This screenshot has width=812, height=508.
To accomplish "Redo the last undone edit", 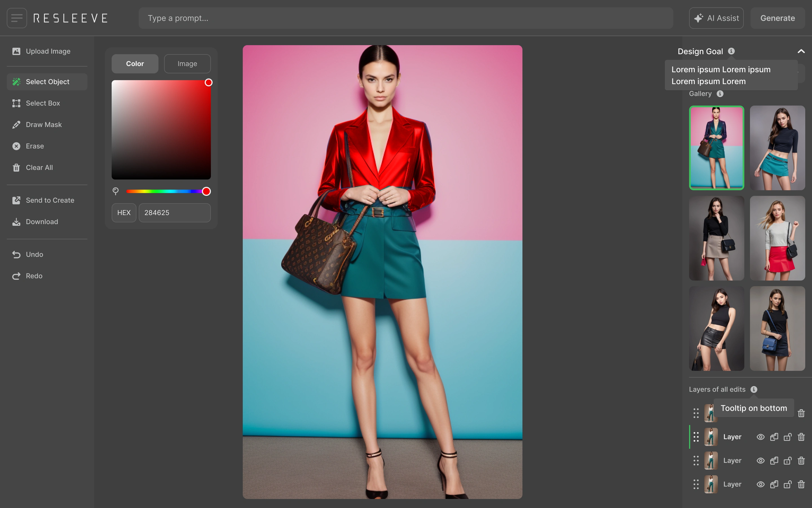I will [x=47, y=276].
